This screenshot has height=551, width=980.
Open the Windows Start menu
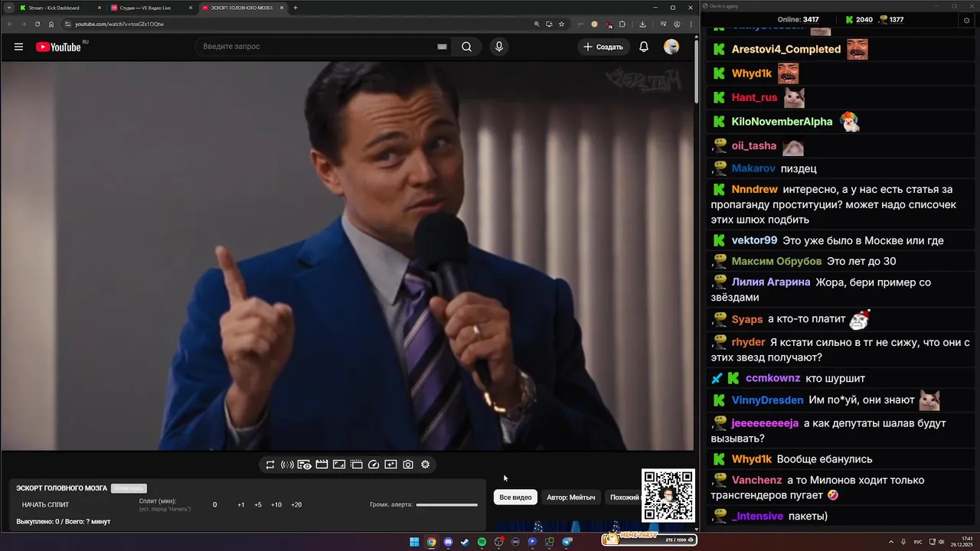pos(414,542)
